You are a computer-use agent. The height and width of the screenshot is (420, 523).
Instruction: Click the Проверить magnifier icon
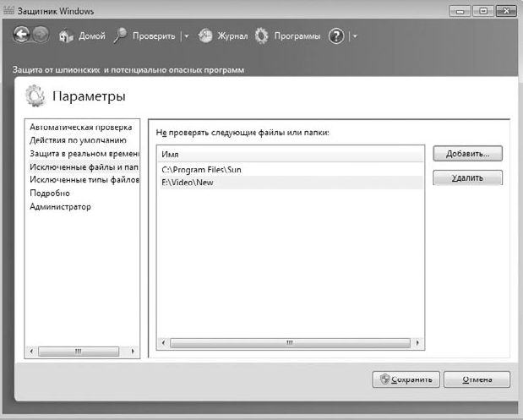click(x=120, y=35)
